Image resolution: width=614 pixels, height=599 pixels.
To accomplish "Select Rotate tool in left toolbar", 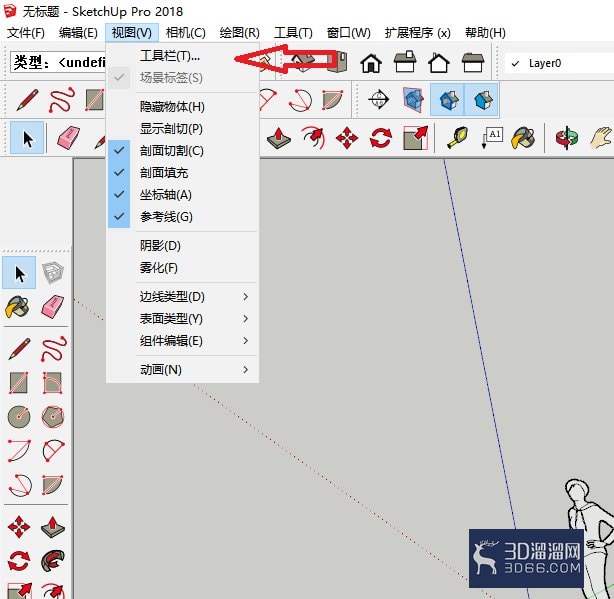I will (19, 561).
